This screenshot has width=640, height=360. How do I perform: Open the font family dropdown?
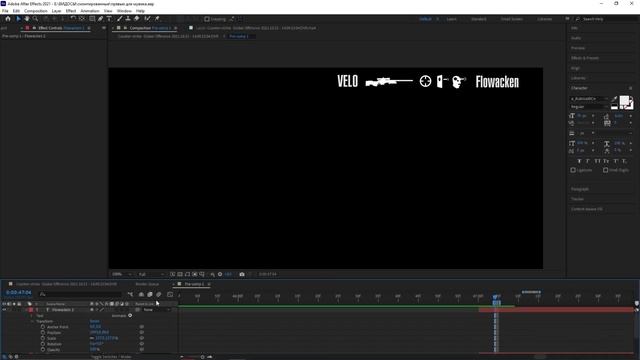(x=589, y=99)
